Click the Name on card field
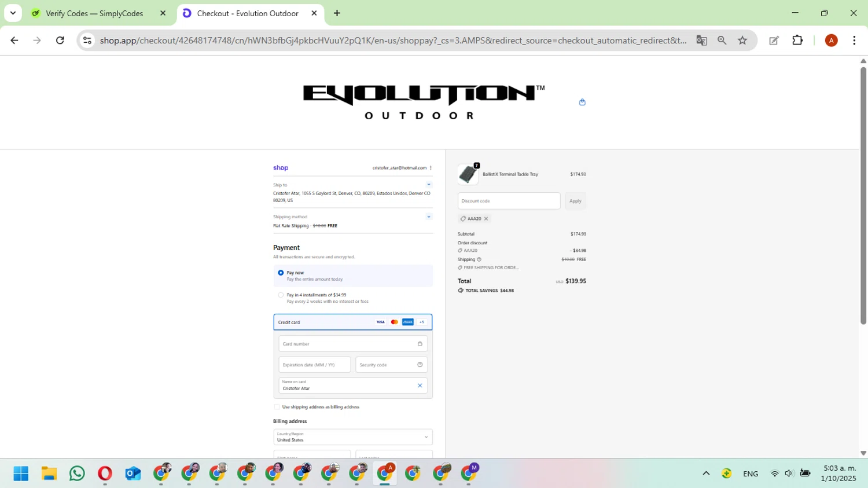The width and height of the screenshot is (868, 488). 353,386
